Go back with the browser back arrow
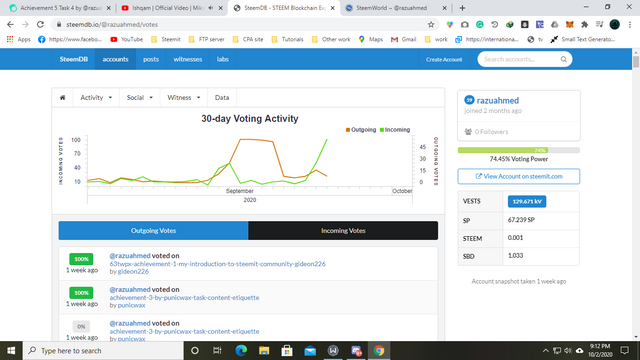The height and width of the screenshot is (360, 640). [10, 24]
